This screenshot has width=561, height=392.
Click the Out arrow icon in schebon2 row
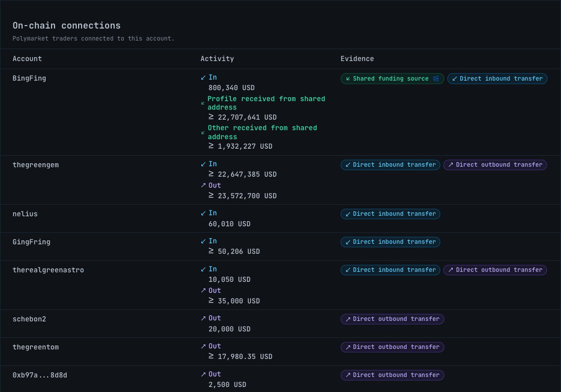coord(203,318)
